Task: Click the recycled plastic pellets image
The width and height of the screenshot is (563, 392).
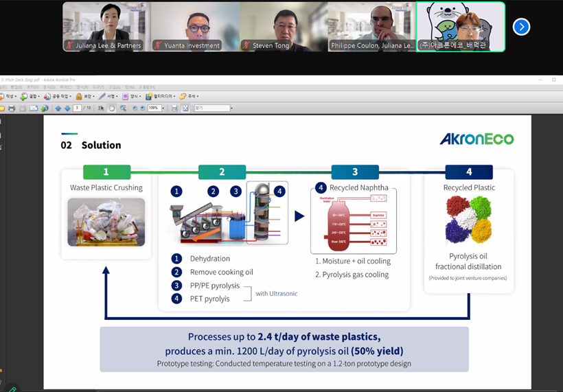Action: point(468,220)
